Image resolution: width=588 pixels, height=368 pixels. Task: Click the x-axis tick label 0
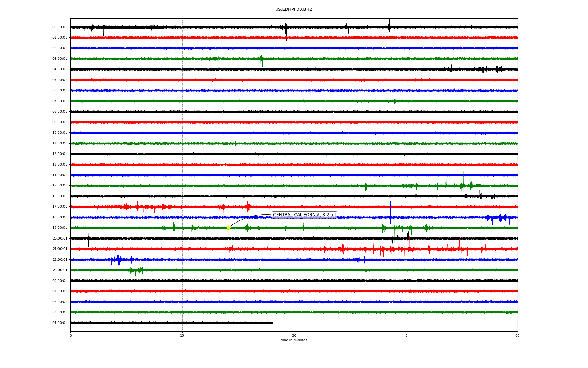71,336
